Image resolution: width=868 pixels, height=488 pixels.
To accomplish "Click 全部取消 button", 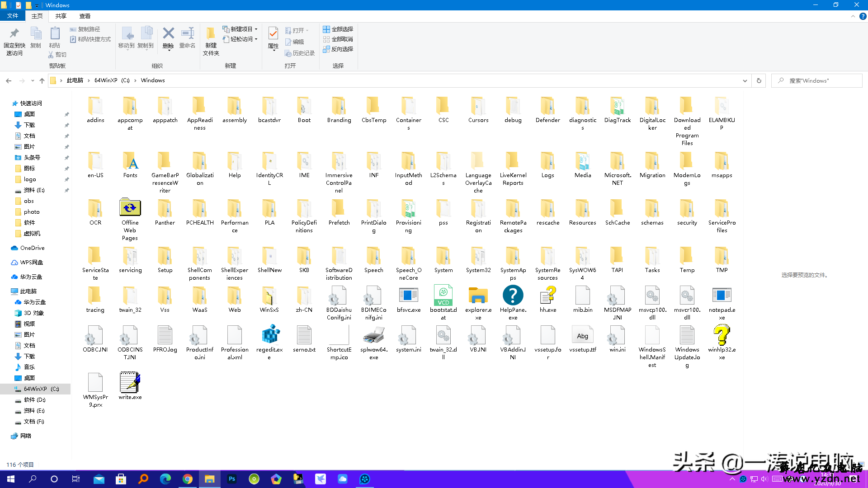I will [338, 39].
